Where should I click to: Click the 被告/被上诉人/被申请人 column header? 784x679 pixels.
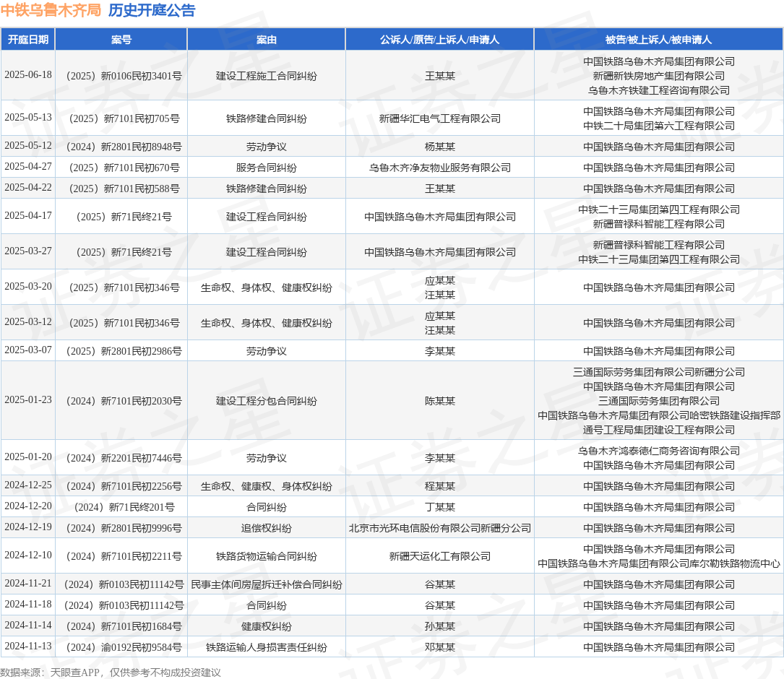[658, 40]
